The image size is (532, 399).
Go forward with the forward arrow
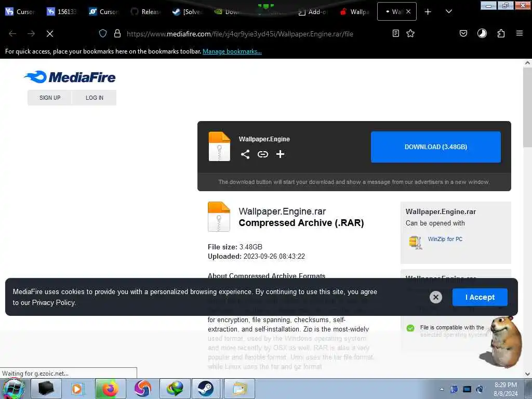pos(31,34)
